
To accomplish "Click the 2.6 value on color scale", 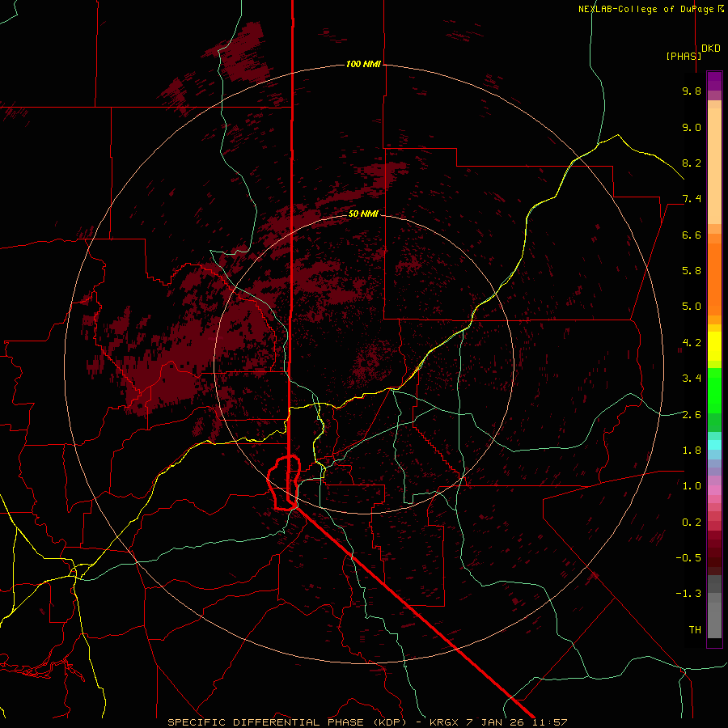I will (692, 415).
